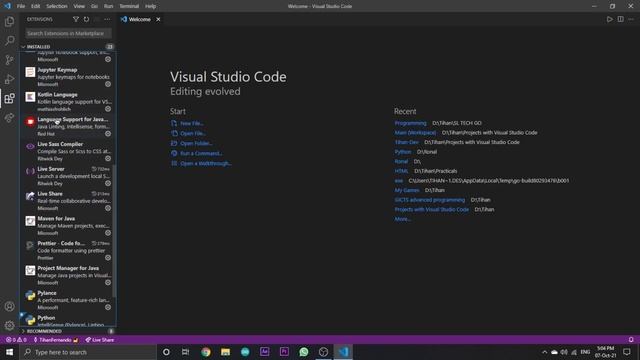The image size is (640, 360).
Task: Open Source Control view
Action: (x=9, y=60)
